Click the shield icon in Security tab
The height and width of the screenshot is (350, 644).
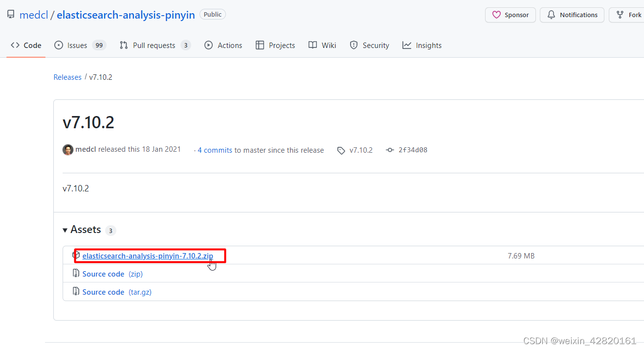pyautogui.click(x=354, y=45)
